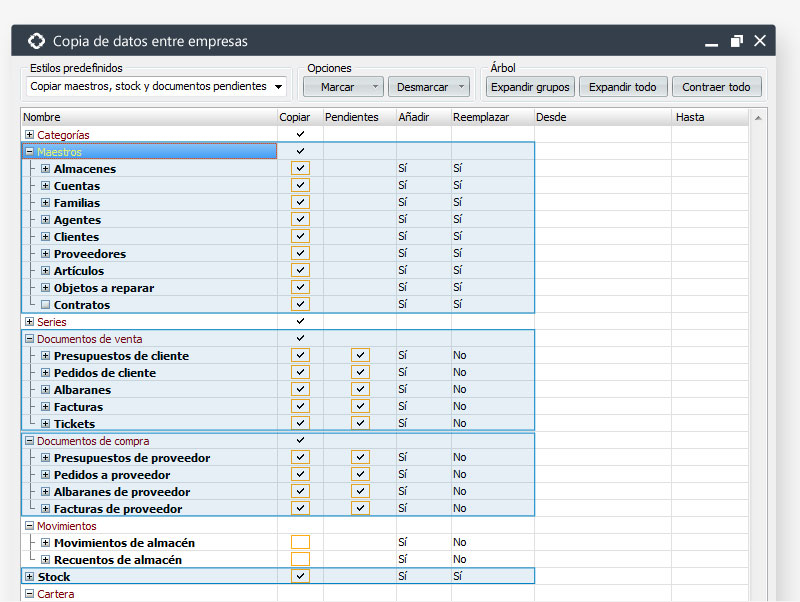Click the Expandir grupos button
This screenshot has width=800, height=602.
tap(530, 87)
